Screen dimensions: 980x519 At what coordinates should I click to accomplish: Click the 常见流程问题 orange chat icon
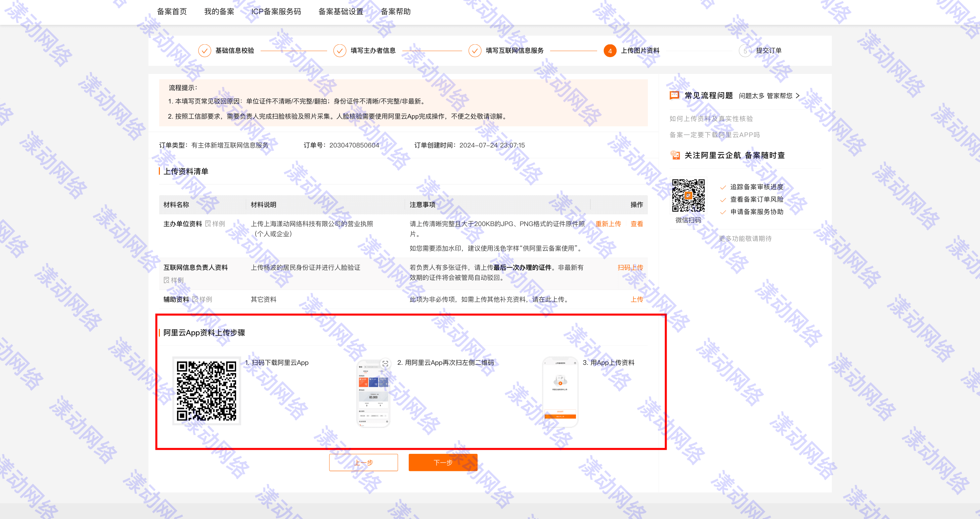(674, 95)
